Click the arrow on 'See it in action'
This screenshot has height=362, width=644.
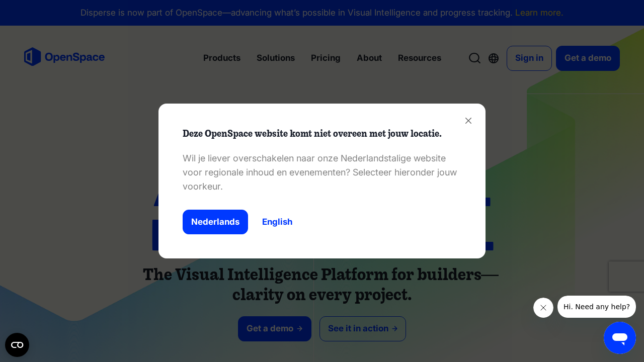pyautogui.click(x=393, y=328)
